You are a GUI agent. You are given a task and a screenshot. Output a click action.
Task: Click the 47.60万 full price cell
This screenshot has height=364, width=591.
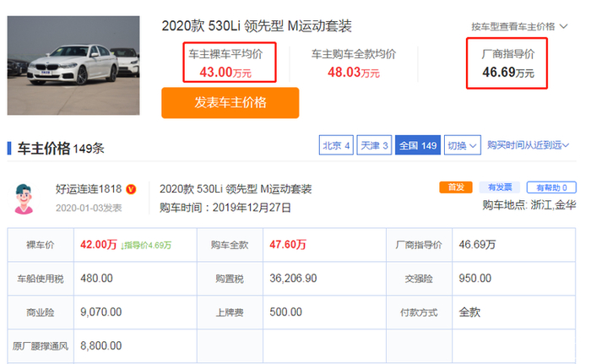[x=288, y=245]
